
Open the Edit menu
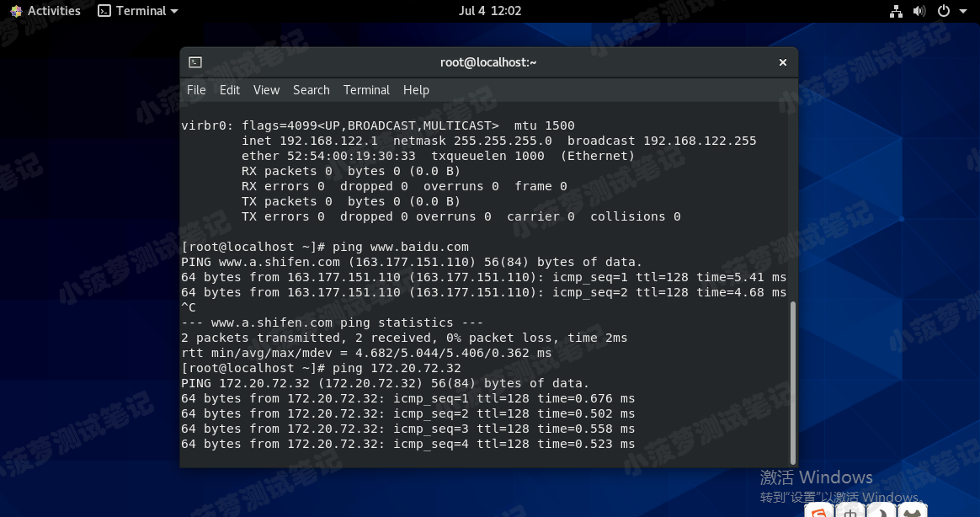point(230,90)
